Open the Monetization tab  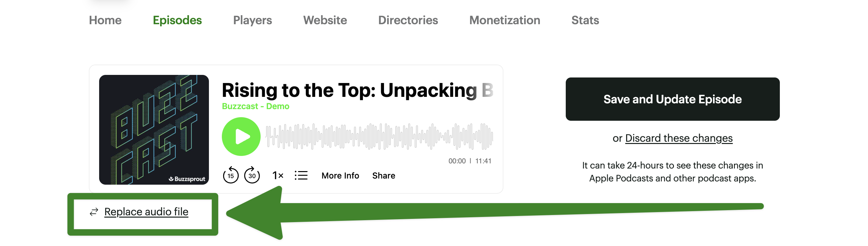pos(504,20)
